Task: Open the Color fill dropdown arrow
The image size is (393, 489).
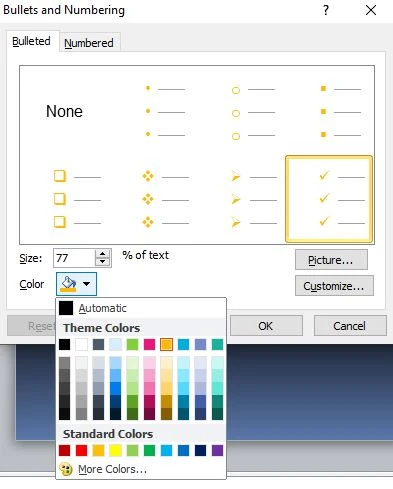Action: (x=86, y=284)
